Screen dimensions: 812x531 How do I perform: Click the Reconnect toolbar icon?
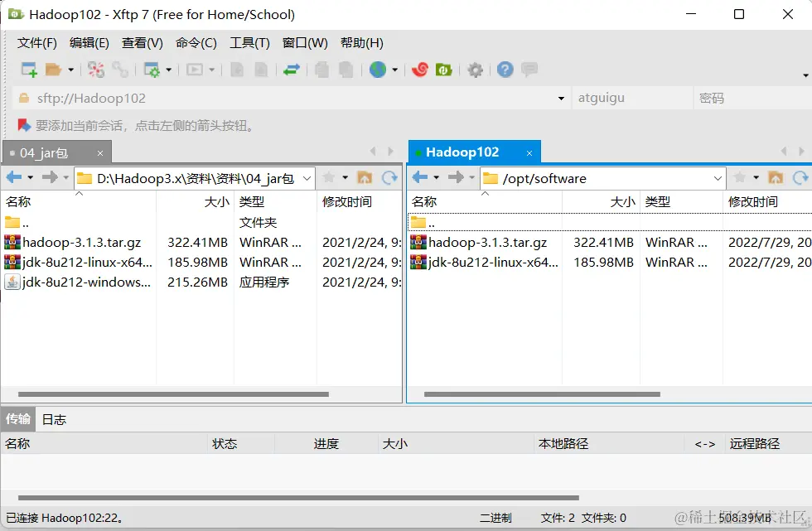pyautogui.click(x=96, y=70)
